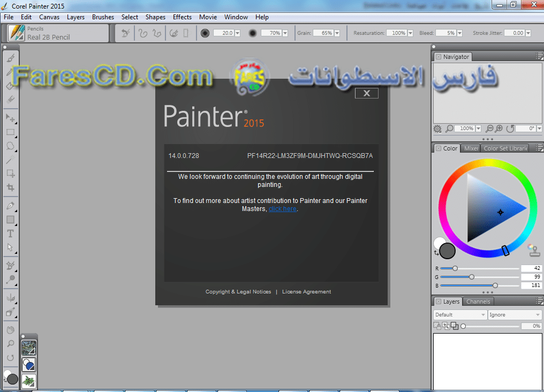Select the Selection Adjuster tool
This screenshot has width=544, height=392.
pos(10,174)
